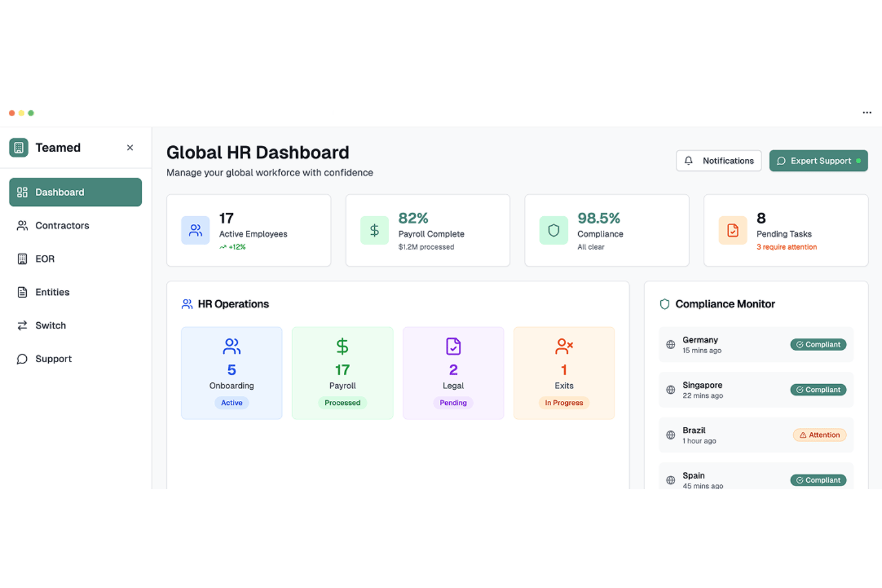Click the yellow window minimize dot
The width and height of the screenshot is (882, 588).
(x=21, y=113)
